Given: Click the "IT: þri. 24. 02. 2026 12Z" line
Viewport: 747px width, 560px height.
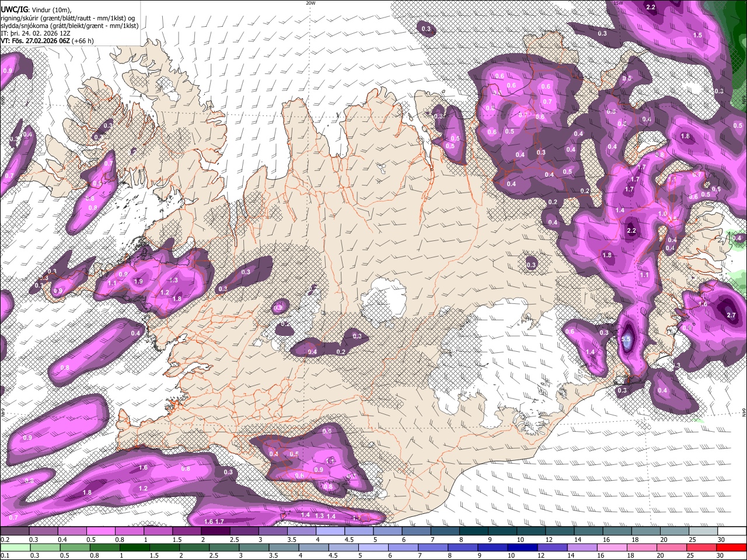Looking at the screenshot, I should (x=35, y=34).
